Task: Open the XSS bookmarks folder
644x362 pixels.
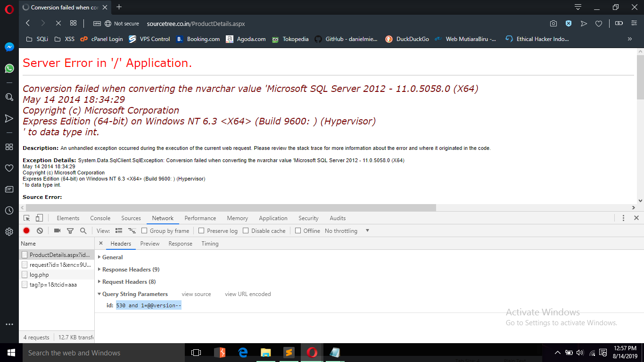Action: click(x=64, y=39)
